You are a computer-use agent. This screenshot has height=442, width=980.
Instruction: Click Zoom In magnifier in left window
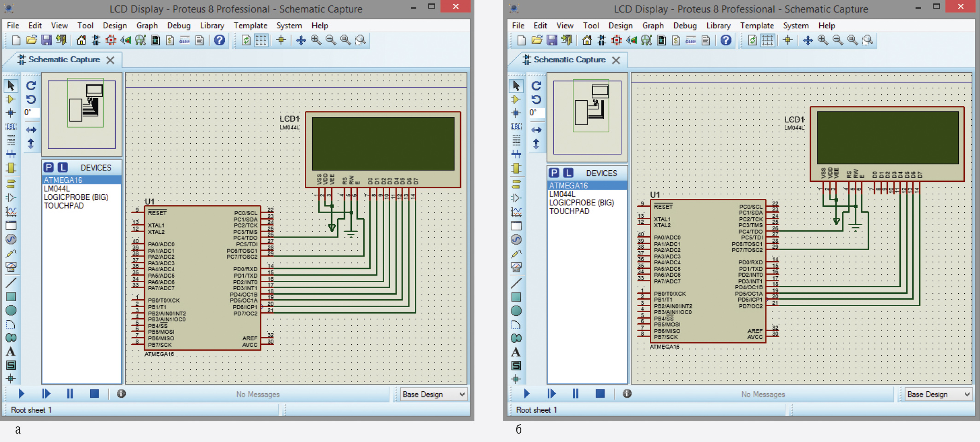pyautogui.click(x=316, y=41)
